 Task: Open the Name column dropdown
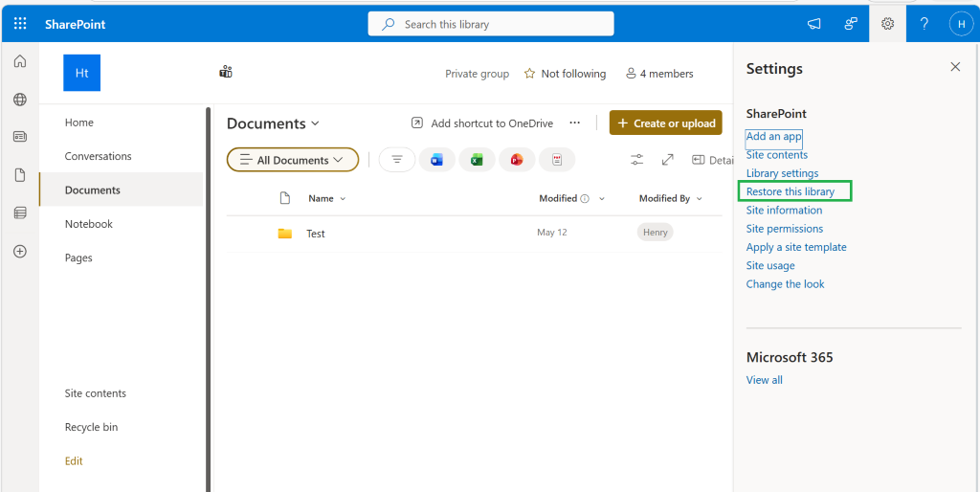point(327,199)
